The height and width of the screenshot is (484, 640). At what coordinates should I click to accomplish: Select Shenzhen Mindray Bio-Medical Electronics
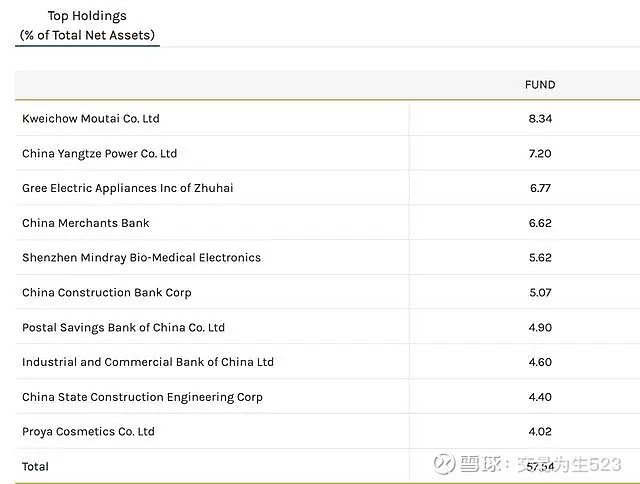[141, 258]
